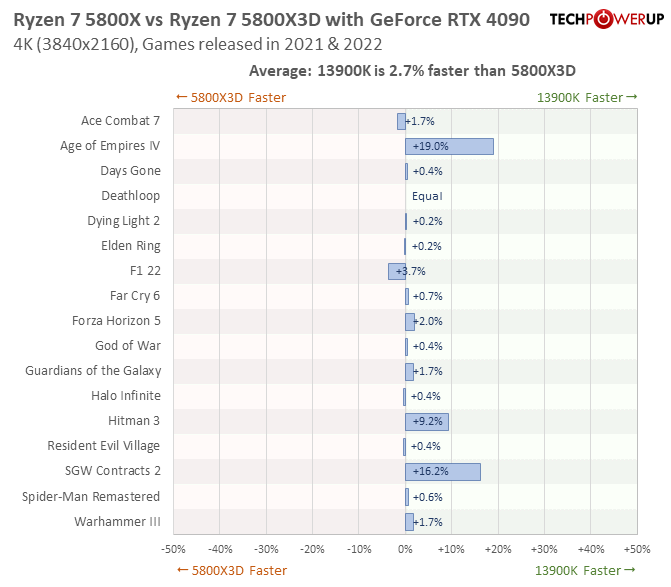Image resolution: width=671 pixels, height=587 pixels.
Task: Click the Guardians of the Galaxy +1.7% bar
Action: tap(410, 372)
